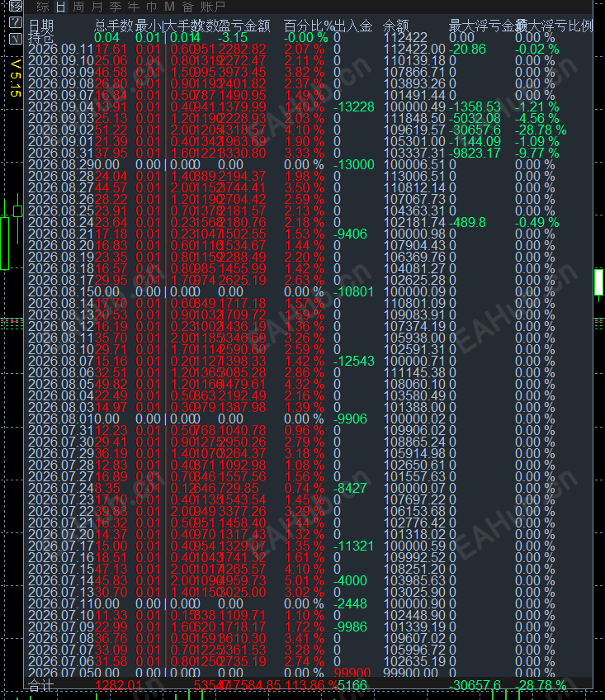Screen dimensions: 605x700
Task: Click the 1282.01 total lots value
Action: point(118,685)
